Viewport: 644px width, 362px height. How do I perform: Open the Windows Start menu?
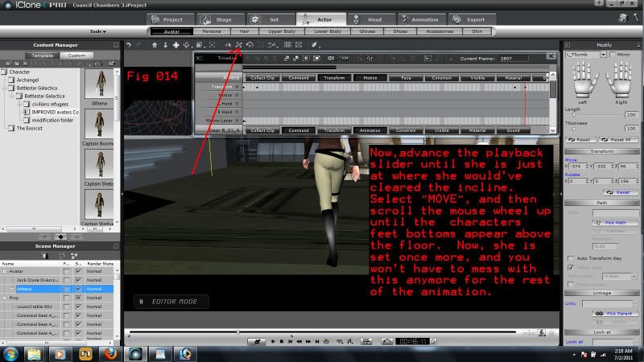point(10,354)
